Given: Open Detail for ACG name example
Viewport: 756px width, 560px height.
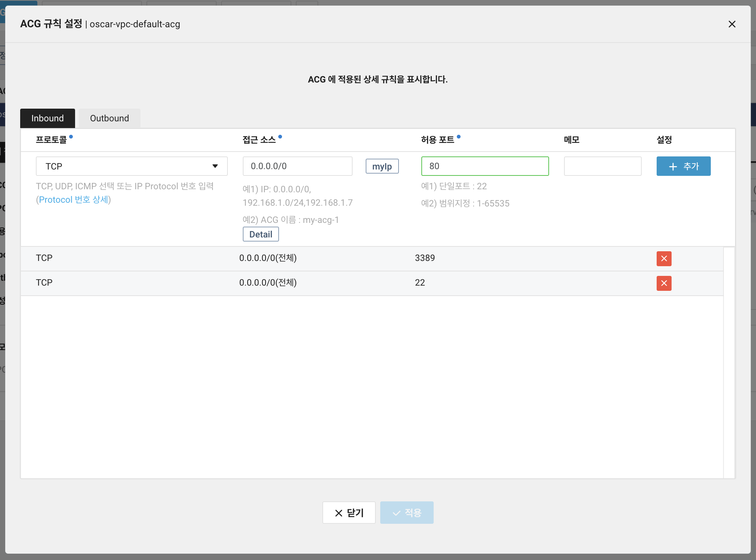Looking at the screenshot, I should click(x=260, y=234).
